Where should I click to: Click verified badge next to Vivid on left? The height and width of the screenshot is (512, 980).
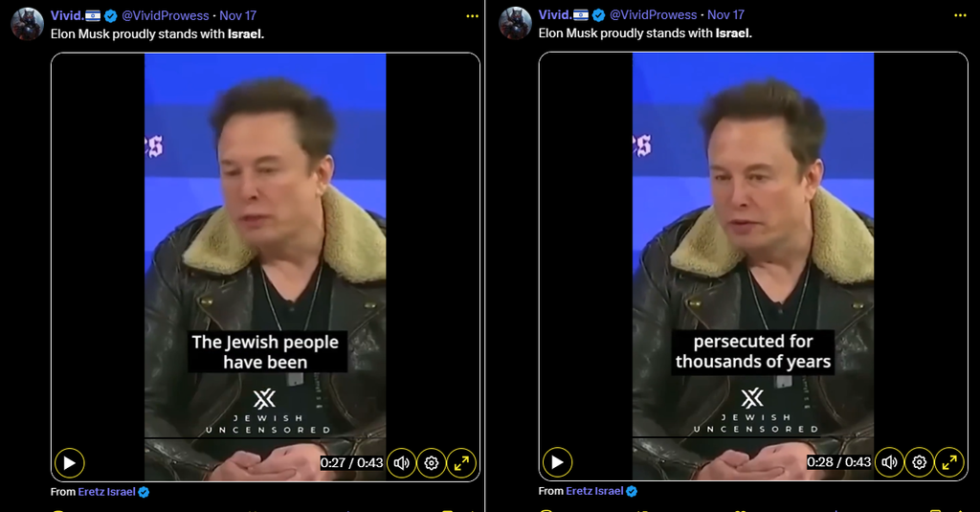pos(111,16)
